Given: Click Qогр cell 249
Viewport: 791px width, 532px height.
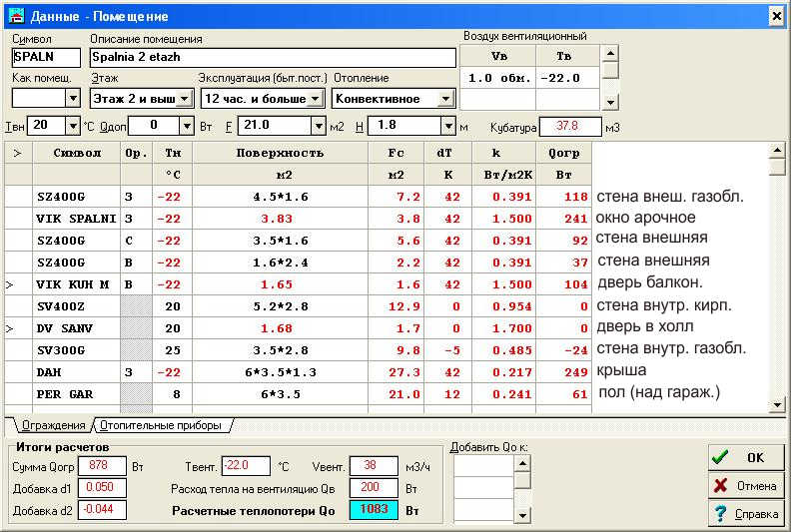Looking at the screenshot, I should point(564,372).
